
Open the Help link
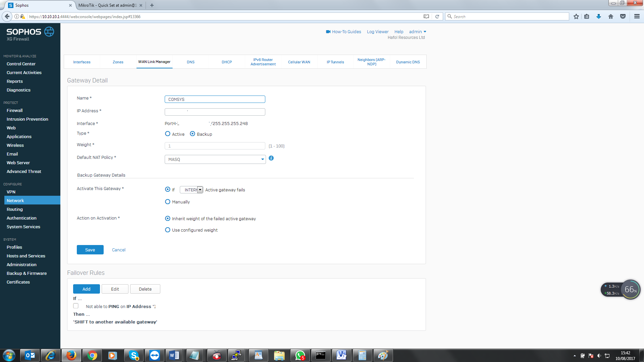[x=399, y=32]
